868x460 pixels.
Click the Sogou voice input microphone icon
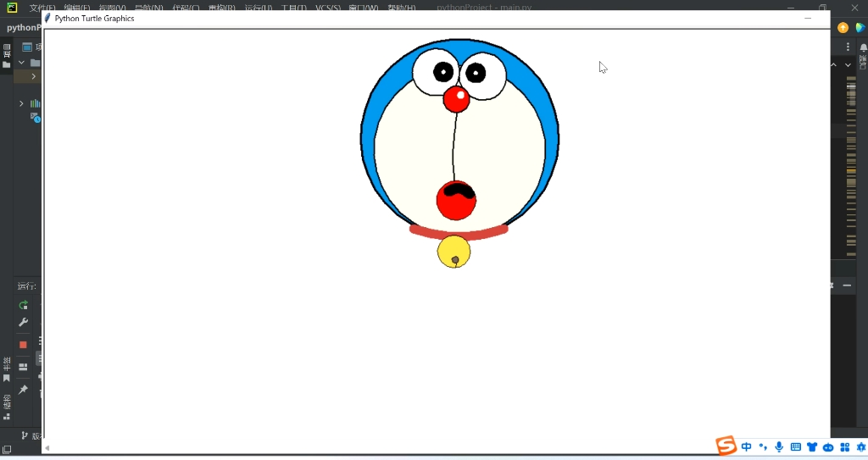[x=780, y=446]
